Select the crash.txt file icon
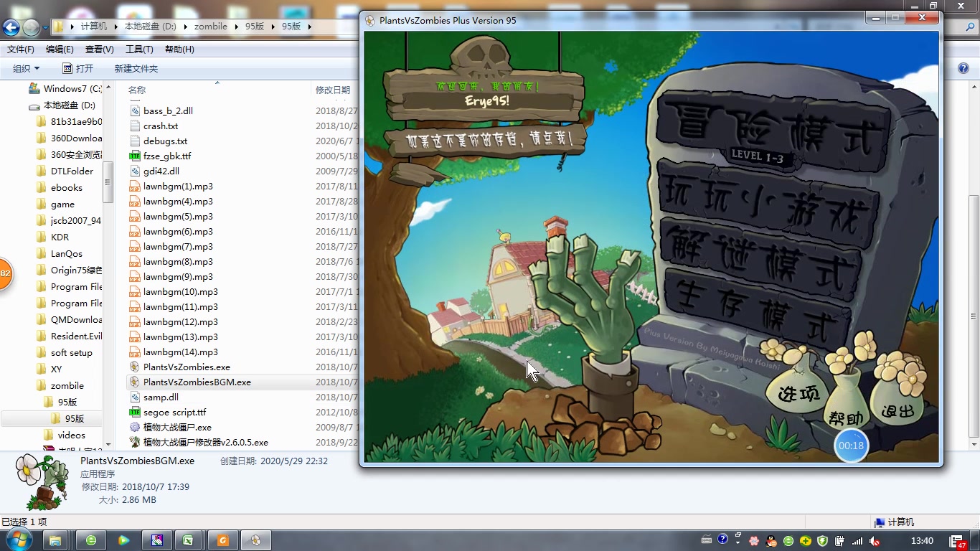Viewport: 980px width, 551px height. click(134, 126)
